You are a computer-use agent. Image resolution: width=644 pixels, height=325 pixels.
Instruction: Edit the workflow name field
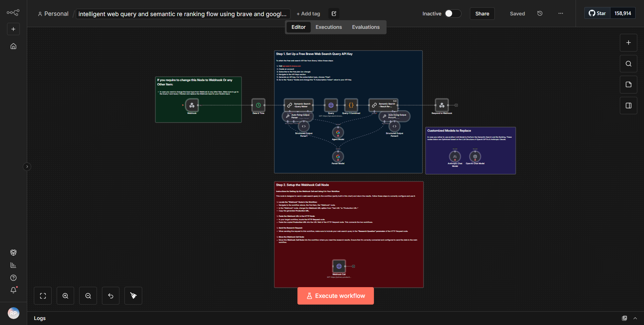click(x=183, y=14)
